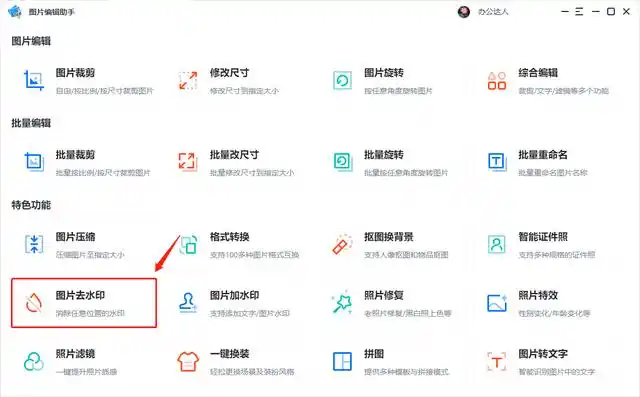Click the 图片编辑 section heading
This screenshot has width=640, height=397.
(31, 41)
